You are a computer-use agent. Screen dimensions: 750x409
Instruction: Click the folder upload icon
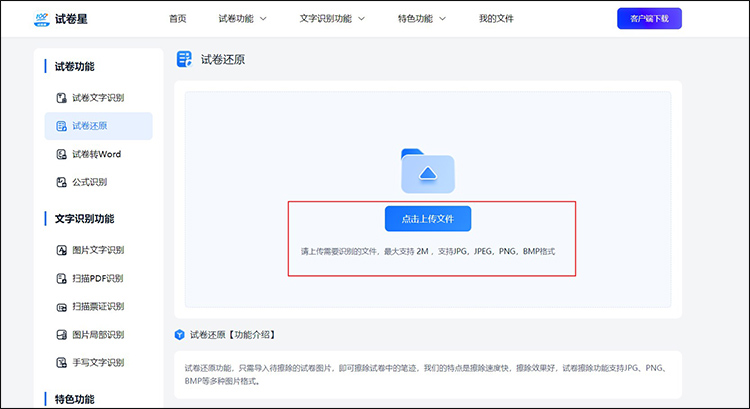pyautogui.click(x=428, y=171)
